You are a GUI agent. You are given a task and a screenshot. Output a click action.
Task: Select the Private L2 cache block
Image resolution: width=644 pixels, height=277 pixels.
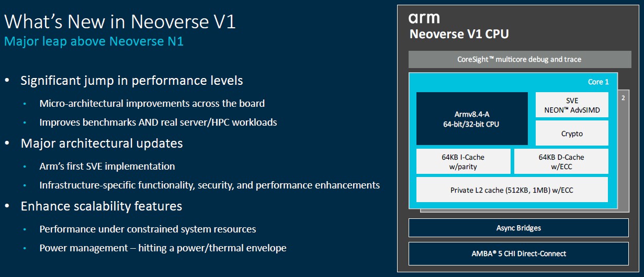512,190
